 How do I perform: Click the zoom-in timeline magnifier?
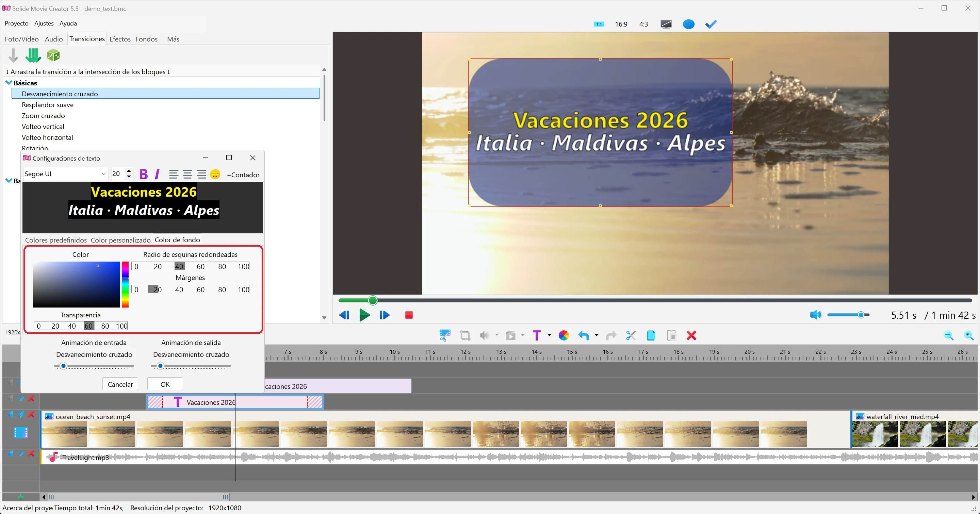(x=968, y=335)
